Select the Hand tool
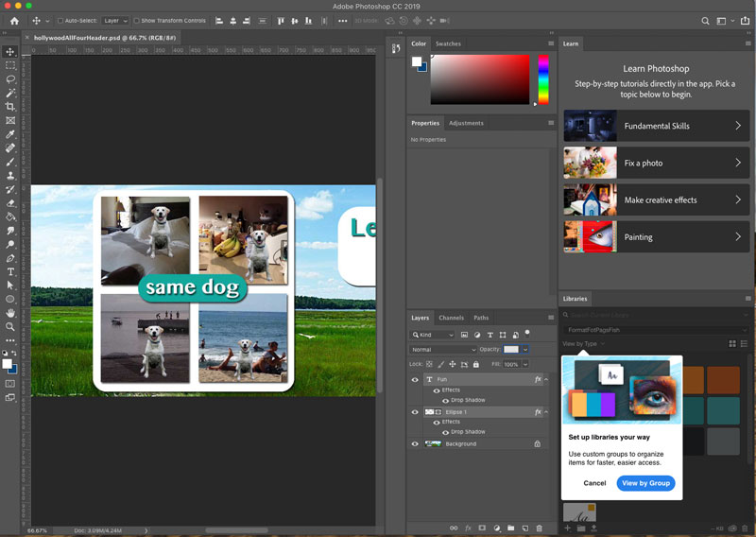This screenshot has height=537, width=756. [10, 313]
